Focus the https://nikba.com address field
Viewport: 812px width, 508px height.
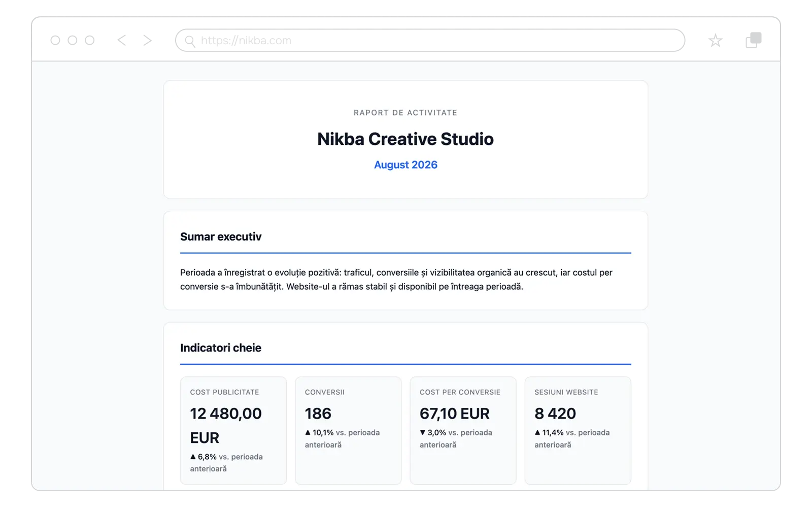(430, 40)
